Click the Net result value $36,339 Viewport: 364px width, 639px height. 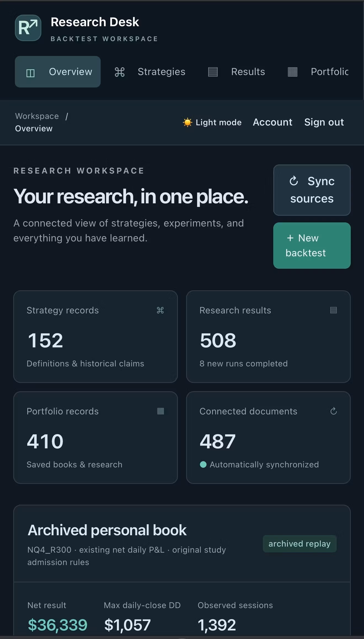click(x=58, y=625)
